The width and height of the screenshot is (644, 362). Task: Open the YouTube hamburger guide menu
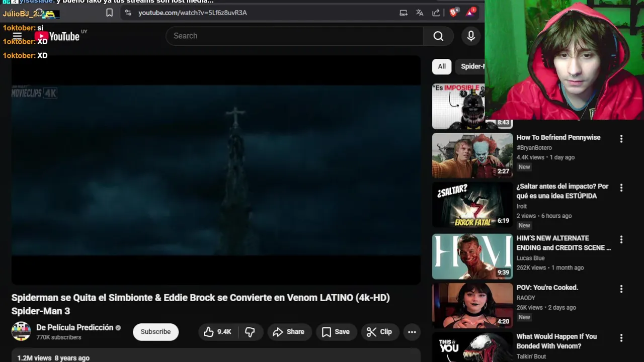17,36
